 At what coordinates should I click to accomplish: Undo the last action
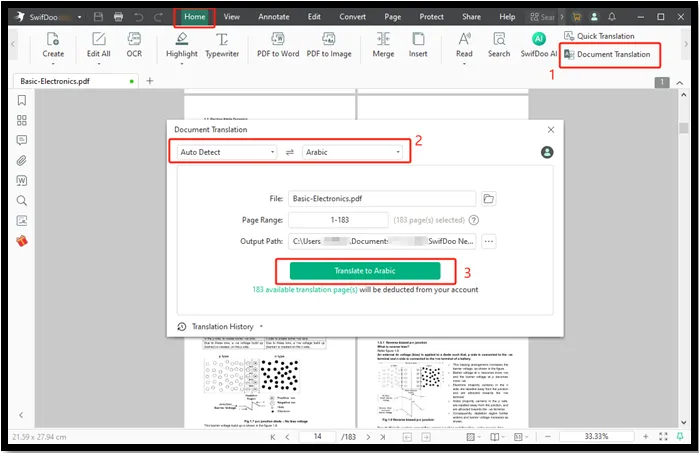point(139,17)
